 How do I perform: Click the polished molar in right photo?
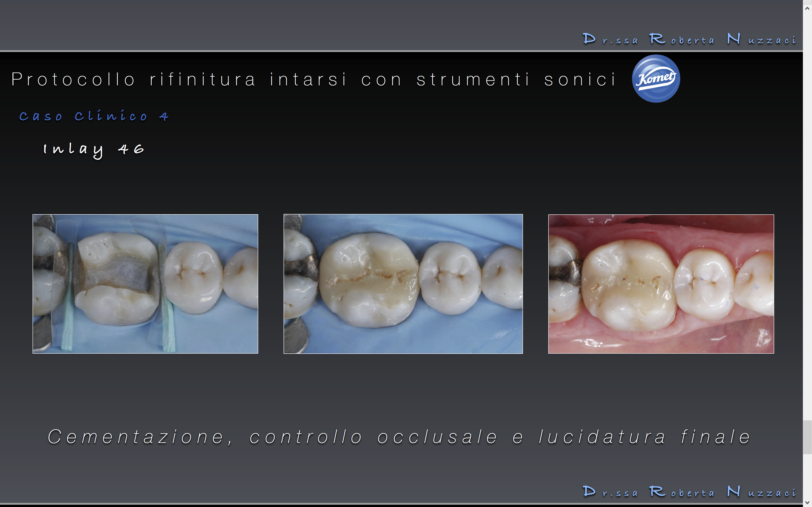click(629, 285)
